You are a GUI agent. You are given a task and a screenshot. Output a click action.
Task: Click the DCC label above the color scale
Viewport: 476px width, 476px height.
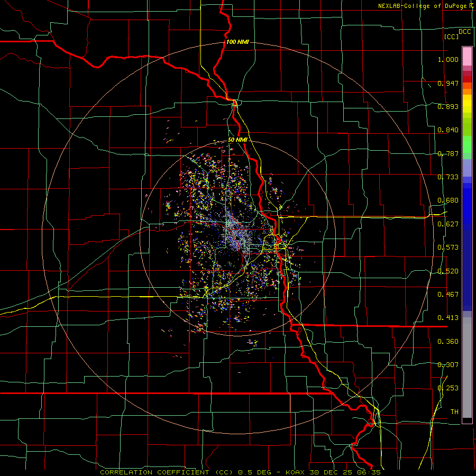click(x=465, y=32)
